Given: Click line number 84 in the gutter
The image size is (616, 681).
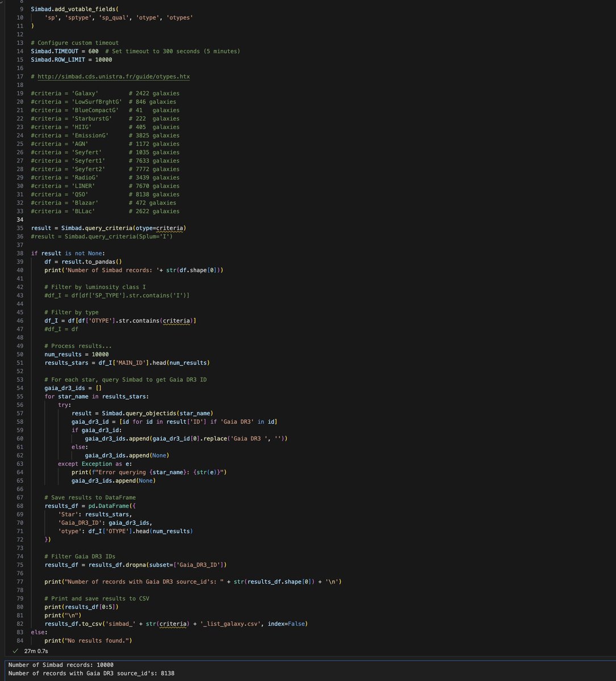Looking at the screenshot, I should tap(20, 641).
